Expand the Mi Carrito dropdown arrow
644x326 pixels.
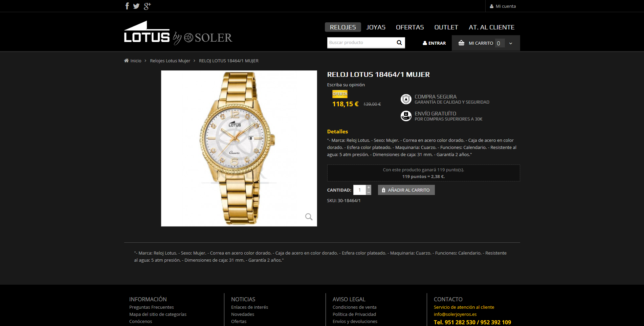[x=511, y=43]
